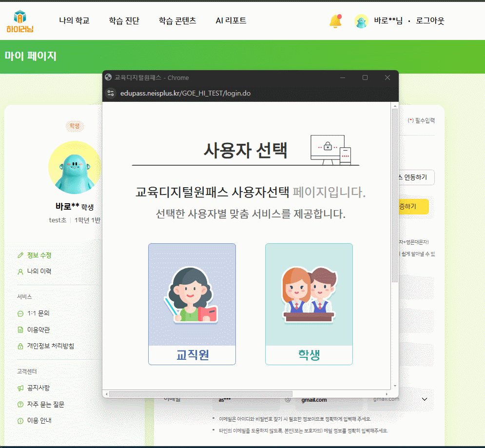Click the popup vertical scrollbar

coord(395,195)
